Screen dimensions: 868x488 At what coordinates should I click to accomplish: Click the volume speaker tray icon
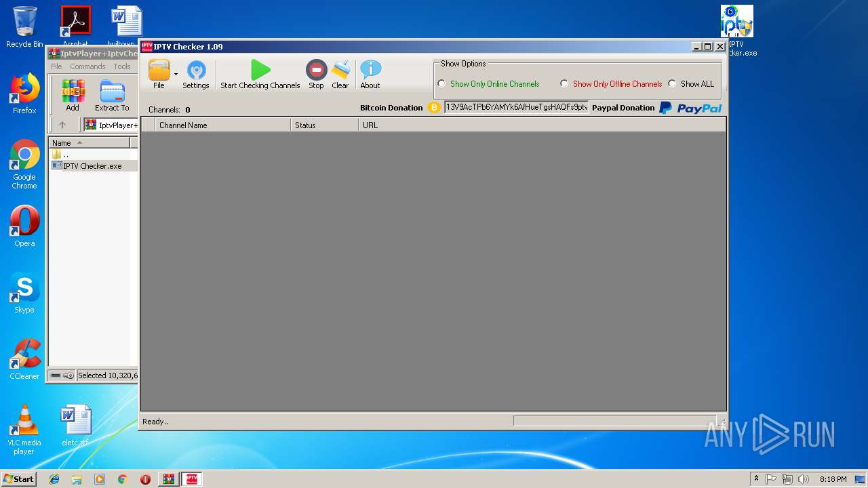click(804, 479)
